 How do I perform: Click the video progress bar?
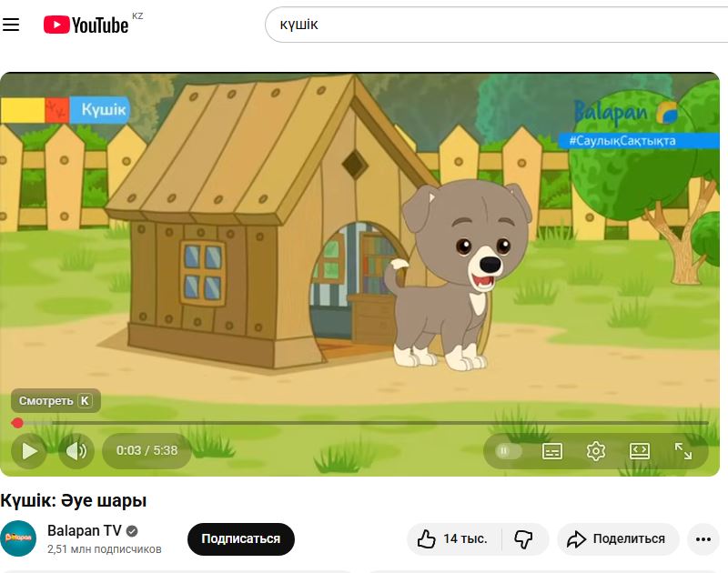(364, 423)
